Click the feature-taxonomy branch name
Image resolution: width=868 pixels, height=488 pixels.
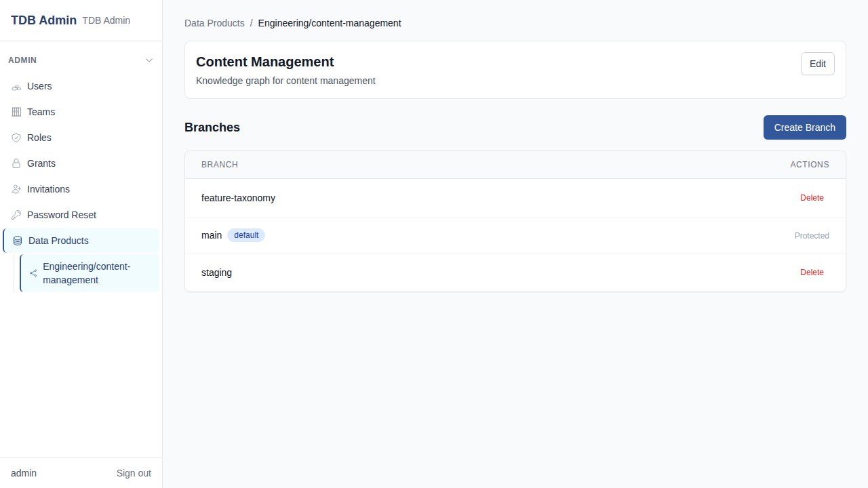pyautogui.click(x=238, y=198)
